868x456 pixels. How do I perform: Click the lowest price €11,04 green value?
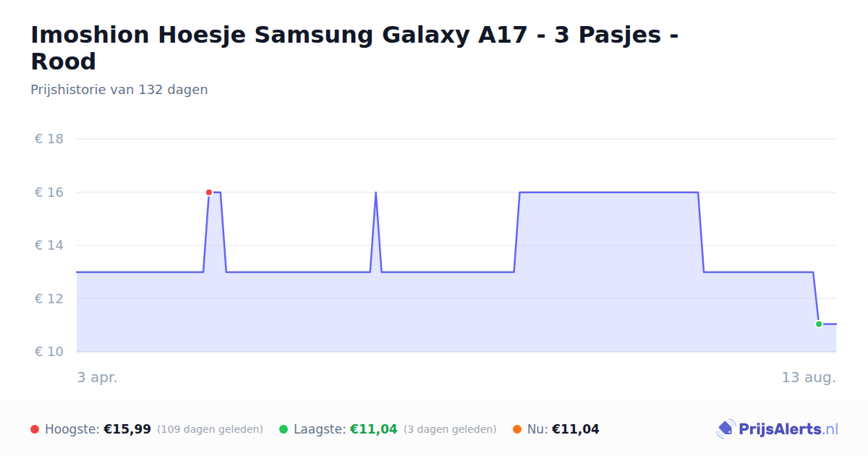[x=374, y=429]
